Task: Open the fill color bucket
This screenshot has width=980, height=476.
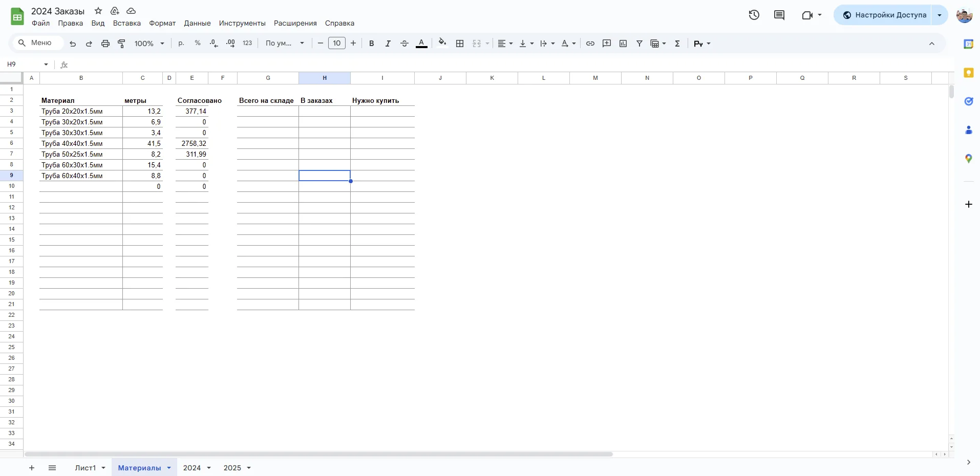Action: pyautogui.click(x=442, y=43)
